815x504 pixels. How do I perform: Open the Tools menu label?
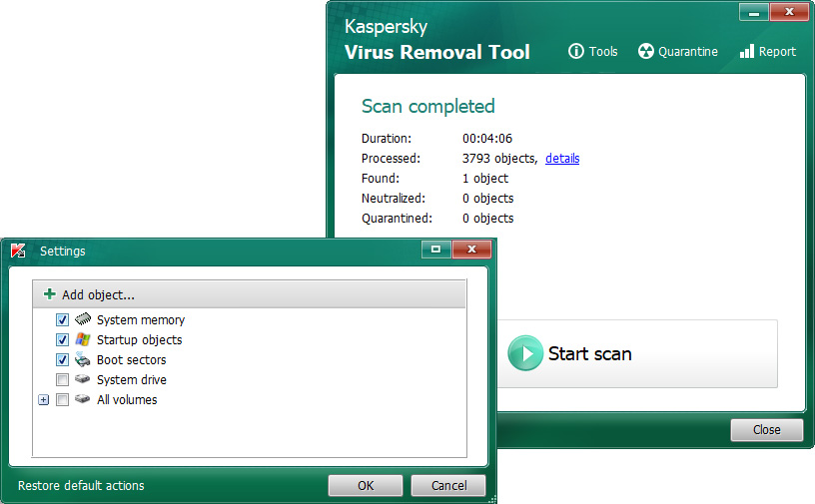pyautogui.click(x=603, y=52)
